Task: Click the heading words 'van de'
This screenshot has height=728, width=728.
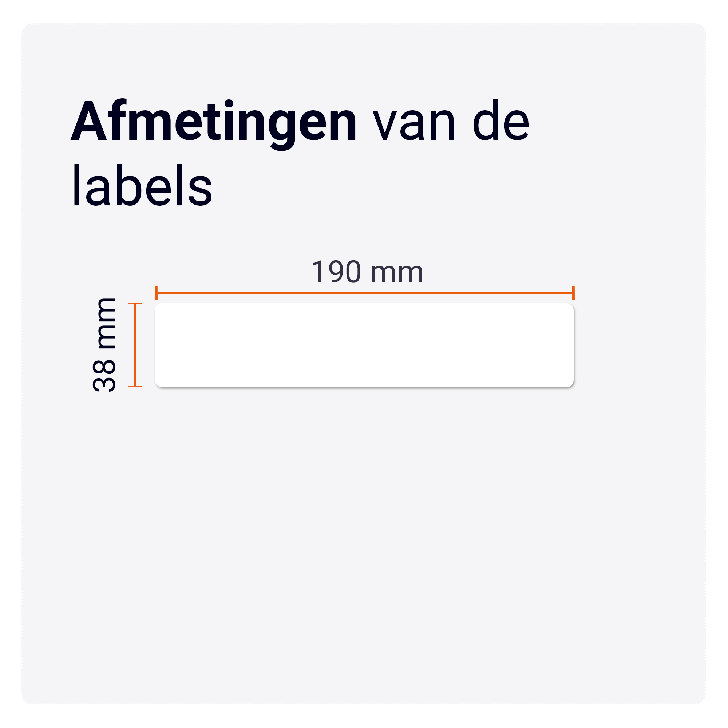Action: [451, 120]
